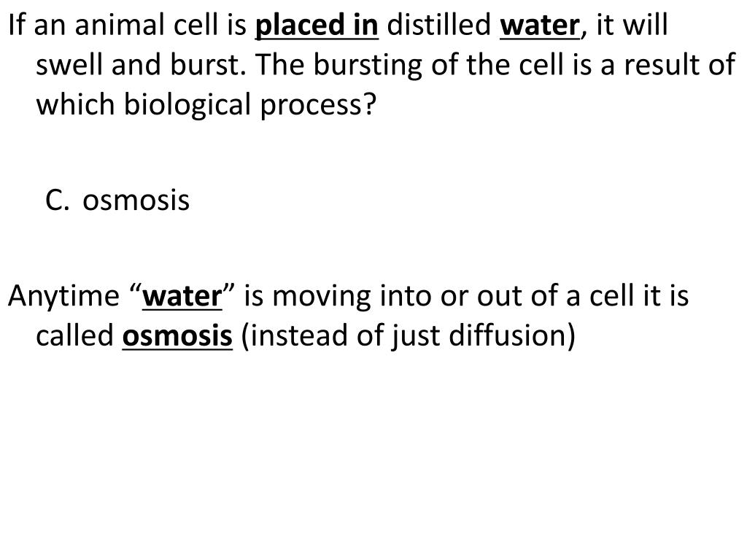Click the underlined words "placed in"
The height and width of the screenshot is (560, 747).
point(317,26)
